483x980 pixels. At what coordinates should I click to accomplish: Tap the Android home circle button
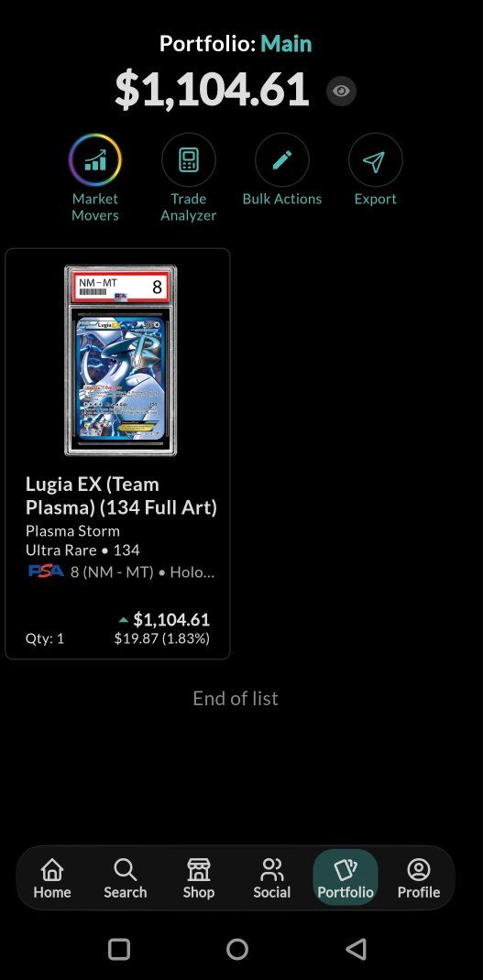tap(237, 950)
